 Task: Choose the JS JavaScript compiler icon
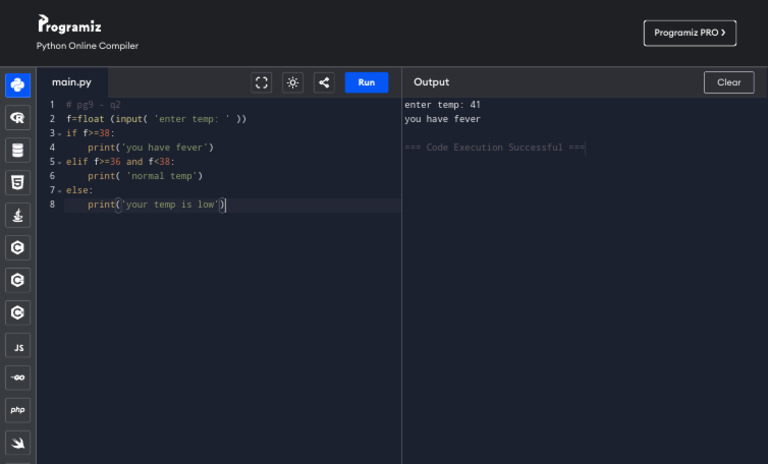(18, 345)
